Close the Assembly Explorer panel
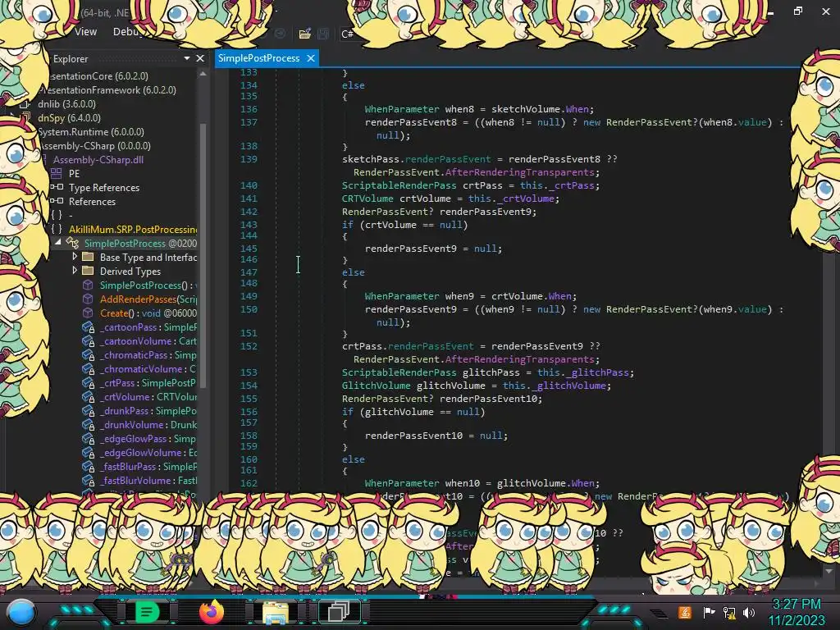Viewport: 840px width, 630px height. [200, 58]
